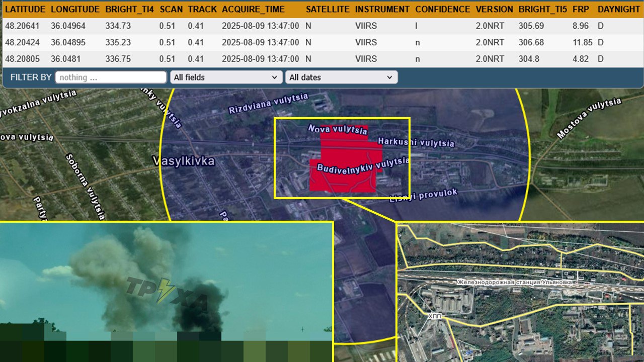Select the row with latitude 48.20641
The height and width of the screenshot is (362, 644).
click(x=322, y=26)
